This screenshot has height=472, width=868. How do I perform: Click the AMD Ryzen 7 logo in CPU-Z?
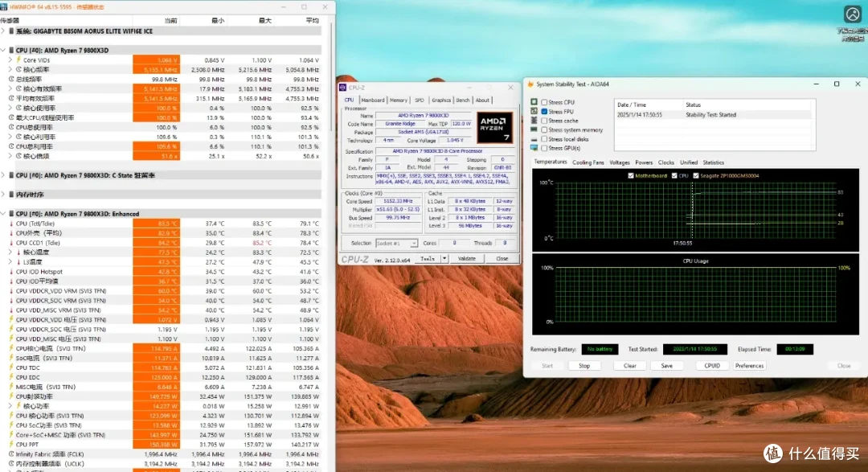pyautogui.click(x=494, y=128)
